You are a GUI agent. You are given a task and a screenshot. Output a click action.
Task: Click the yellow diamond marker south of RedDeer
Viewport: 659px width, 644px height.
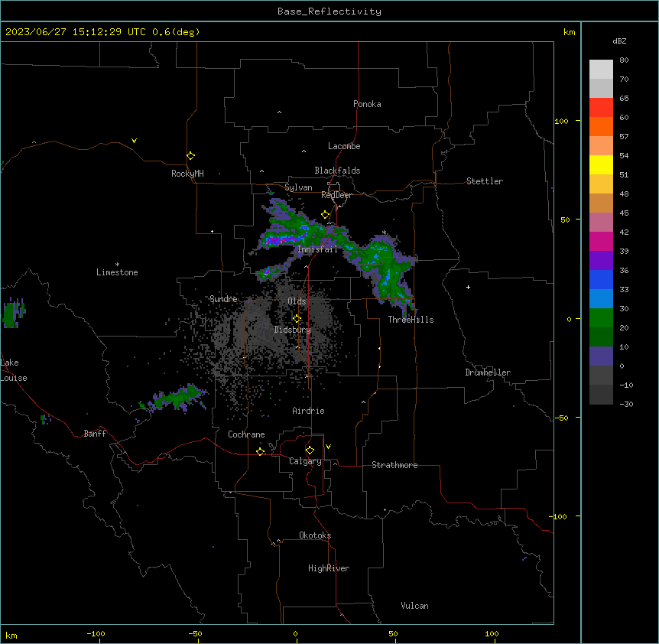coord(326,215)
